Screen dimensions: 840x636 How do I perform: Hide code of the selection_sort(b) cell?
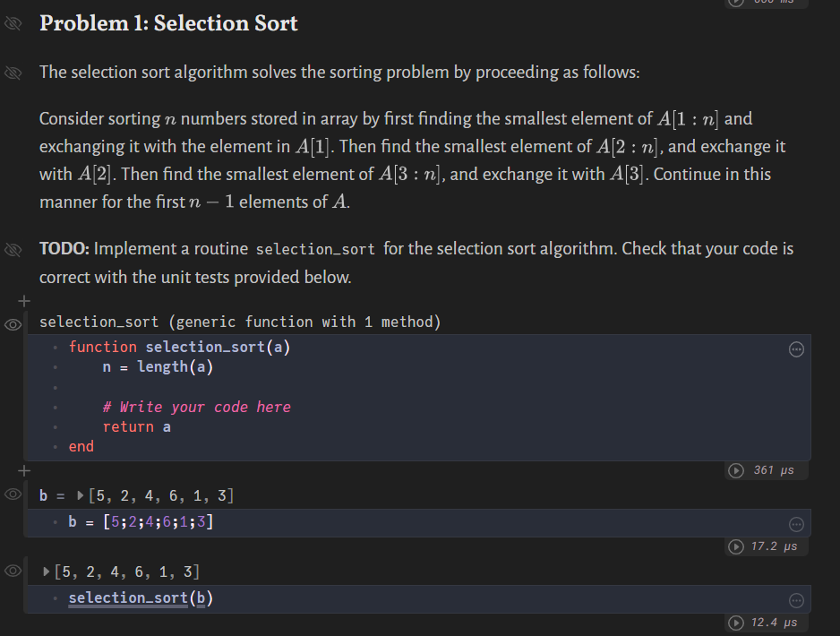coord(13,571)
